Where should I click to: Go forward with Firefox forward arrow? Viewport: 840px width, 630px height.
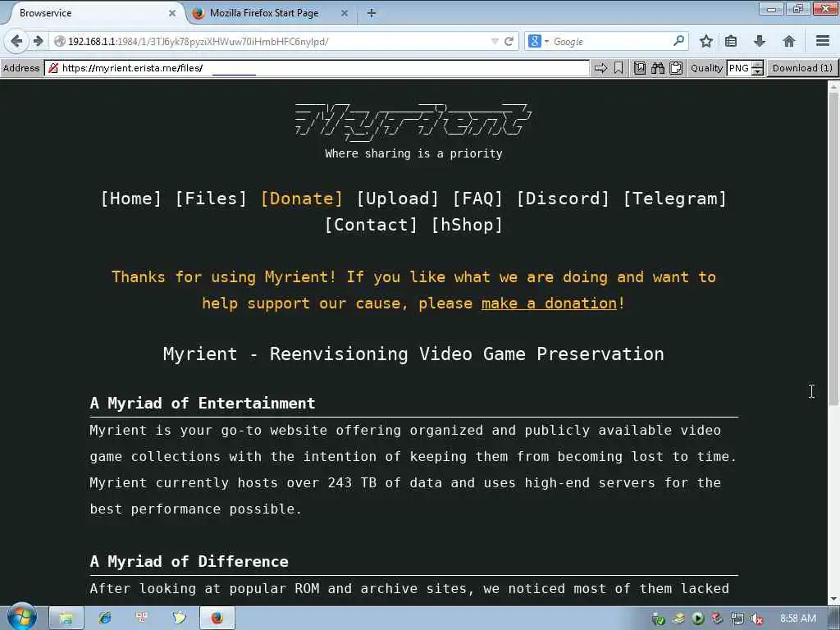tap(38, 41)
